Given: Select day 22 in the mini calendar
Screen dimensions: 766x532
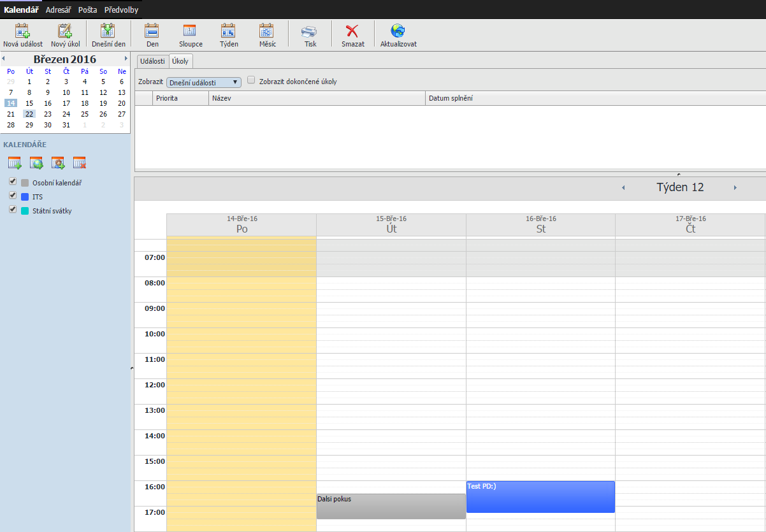Looking at the screenshot, I should point(29,114).
